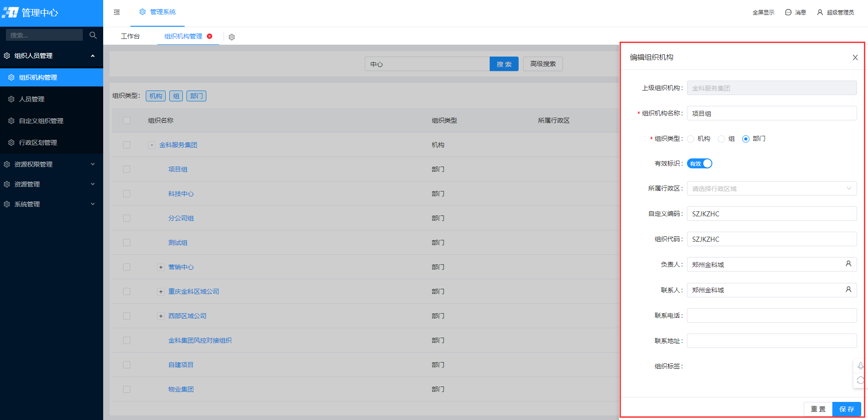The height and width of the screenshot is (420, 868).
Task: Filter by 组 organization type tag
Action: point(176,96)
